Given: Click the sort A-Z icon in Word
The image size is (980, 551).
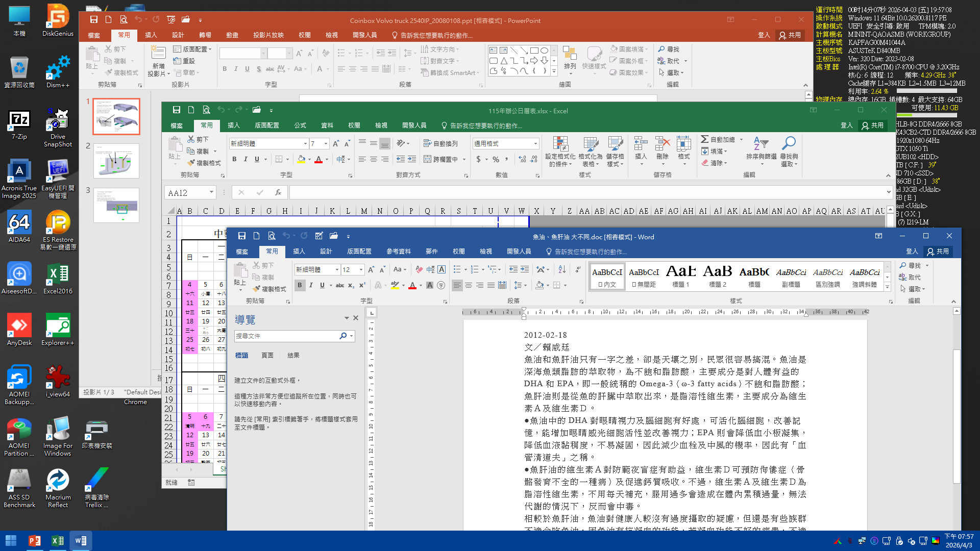Looking at the screenshot, I should [562, 269].
